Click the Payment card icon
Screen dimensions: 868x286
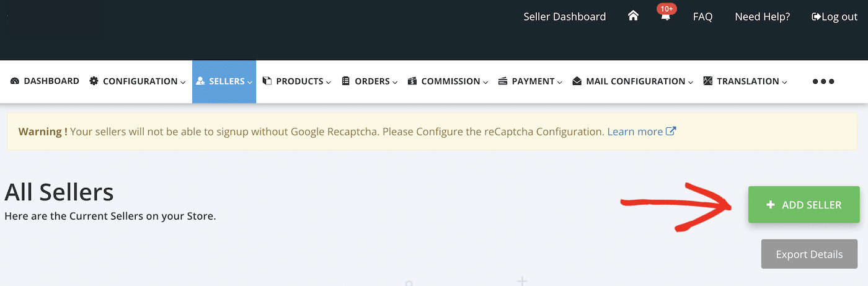503,81
